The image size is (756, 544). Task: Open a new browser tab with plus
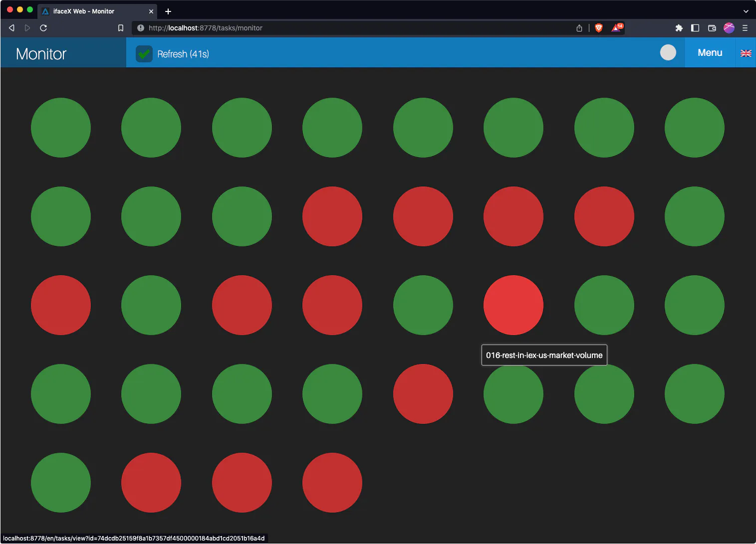click(x=168, y=11)
